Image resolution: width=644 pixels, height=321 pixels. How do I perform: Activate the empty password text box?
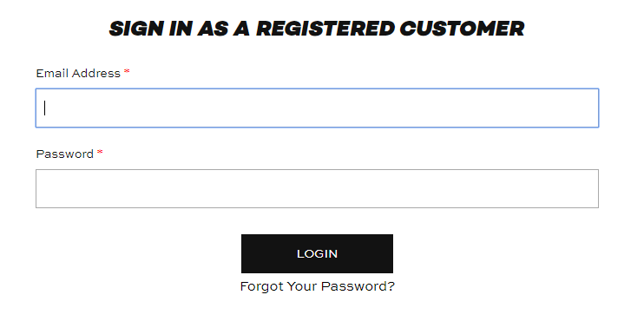point(317,189)
